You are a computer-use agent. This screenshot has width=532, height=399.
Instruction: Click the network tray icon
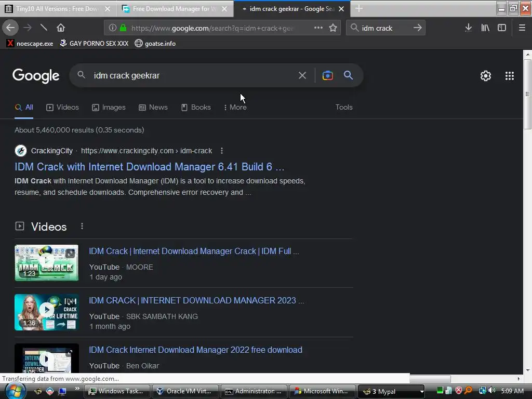(x=482, y=391)
